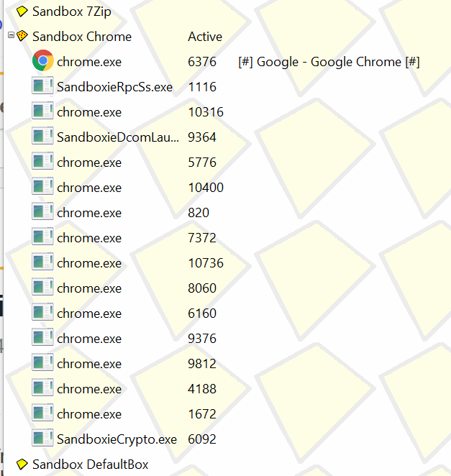Click the process icon of chrome.exe 8060

[x=43, y=287]
